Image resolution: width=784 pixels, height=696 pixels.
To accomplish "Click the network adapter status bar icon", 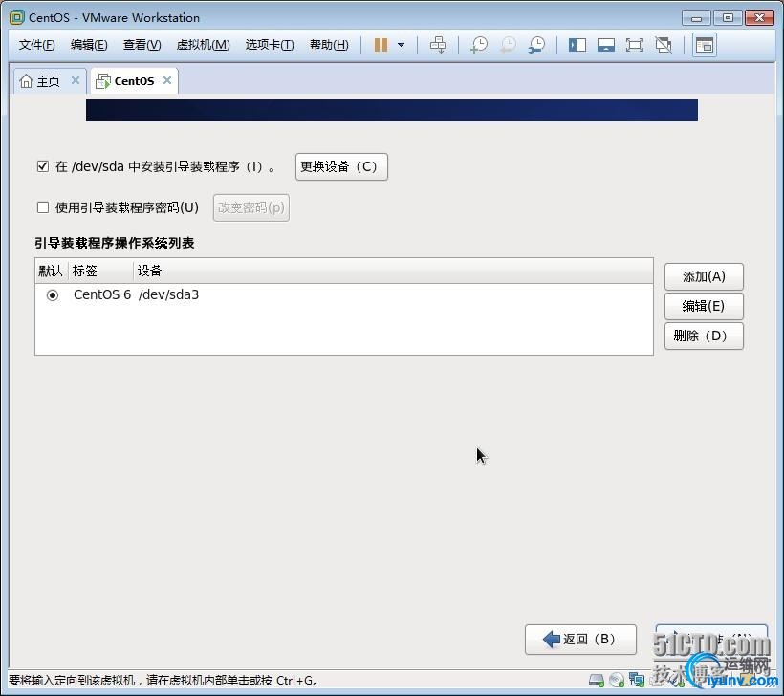I will tap(637, 680).
